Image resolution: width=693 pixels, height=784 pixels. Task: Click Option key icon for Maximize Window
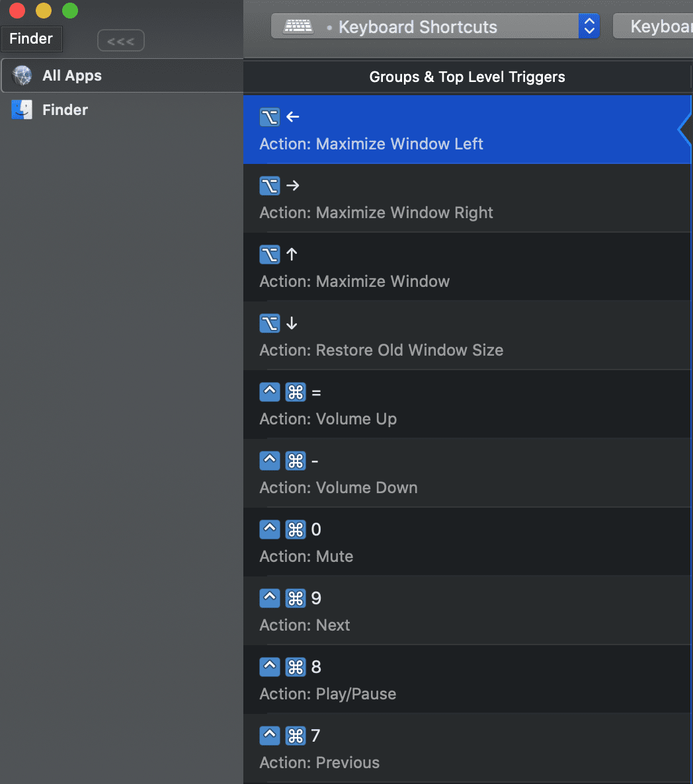pyautogui.click(x=270, y=255)
